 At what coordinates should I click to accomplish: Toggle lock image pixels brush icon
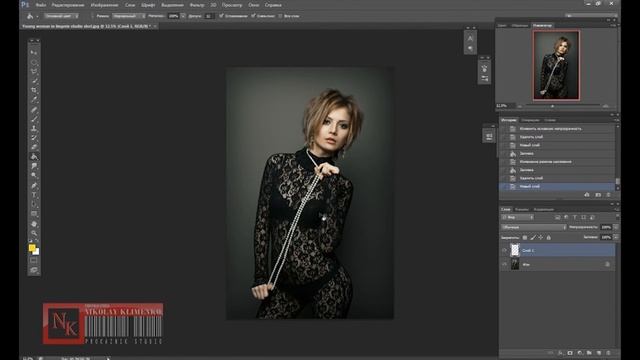tap(533, 238)
